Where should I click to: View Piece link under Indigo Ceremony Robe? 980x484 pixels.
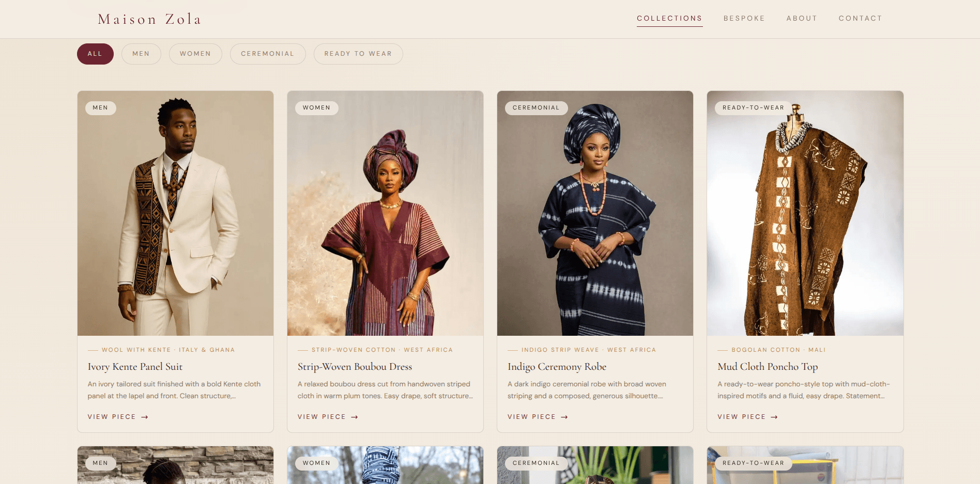tap(538, 417)
